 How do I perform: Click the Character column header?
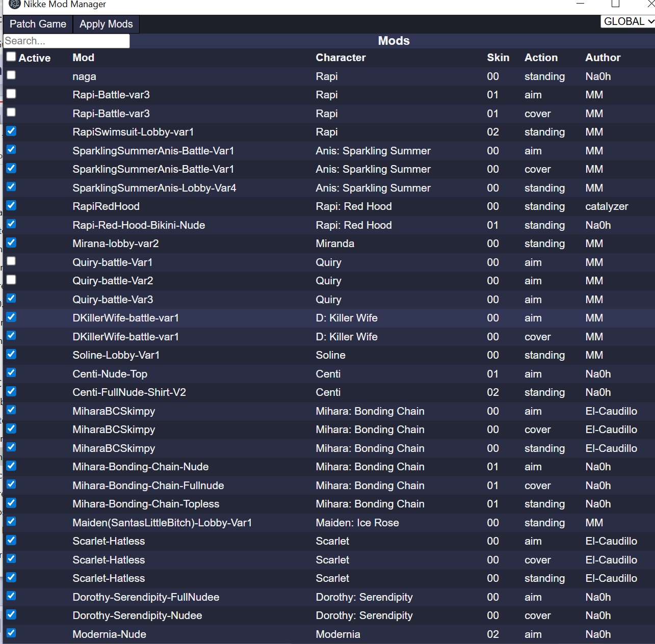pyautogui.click(x=340, y=58)
